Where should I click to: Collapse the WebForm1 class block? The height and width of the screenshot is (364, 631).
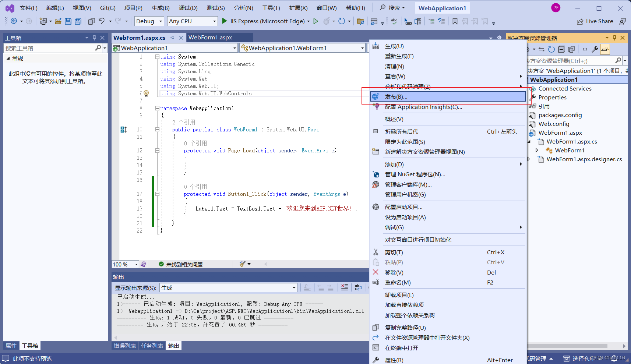point(157,130)
